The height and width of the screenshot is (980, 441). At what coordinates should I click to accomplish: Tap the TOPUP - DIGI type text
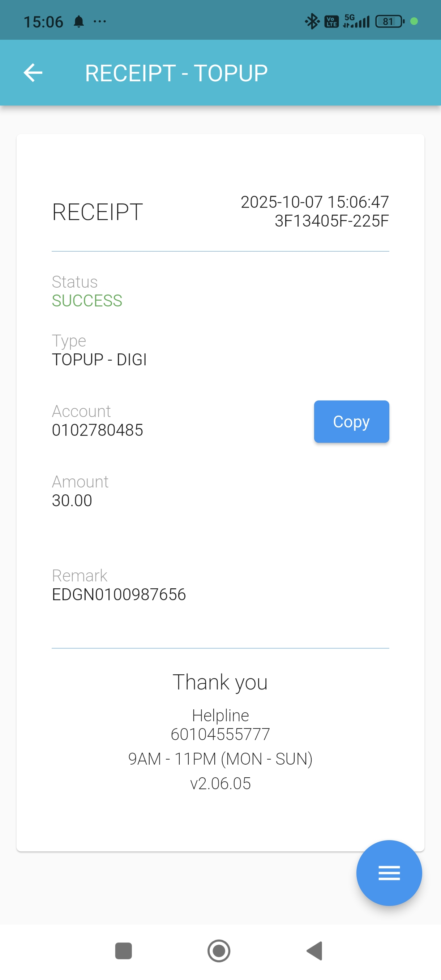point(99,360)
